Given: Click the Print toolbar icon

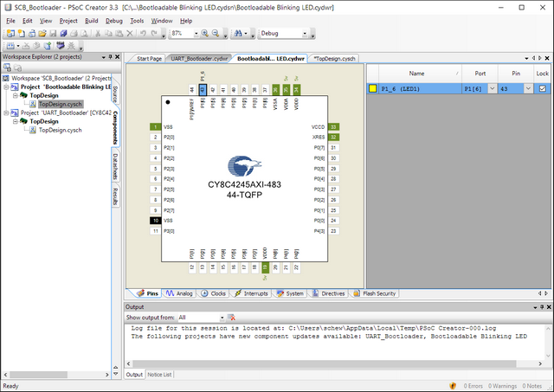Looking at the screenshot, I should (x=74, y=33).
